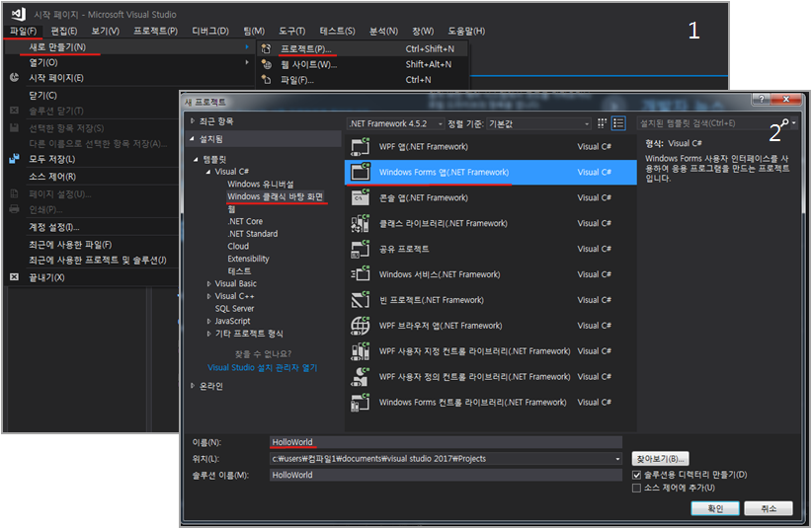Click the search magnifier in template search

(785, 123)
